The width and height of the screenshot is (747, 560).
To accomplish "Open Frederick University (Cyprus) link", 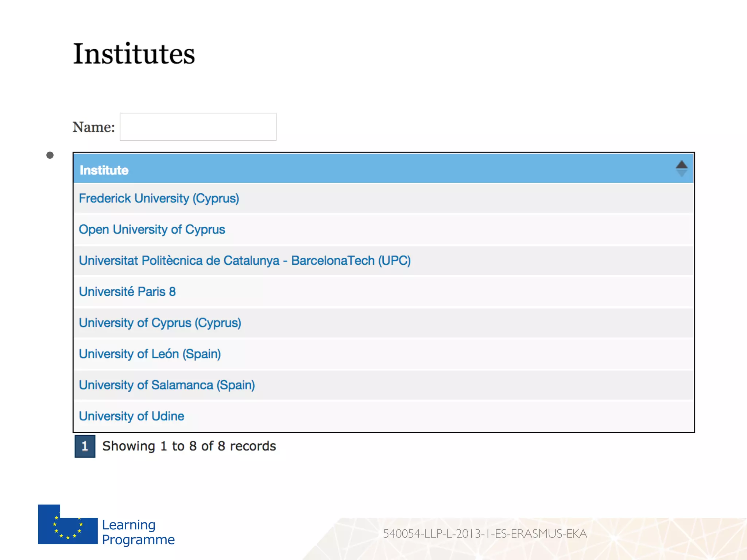I will (x=159, y=198).
